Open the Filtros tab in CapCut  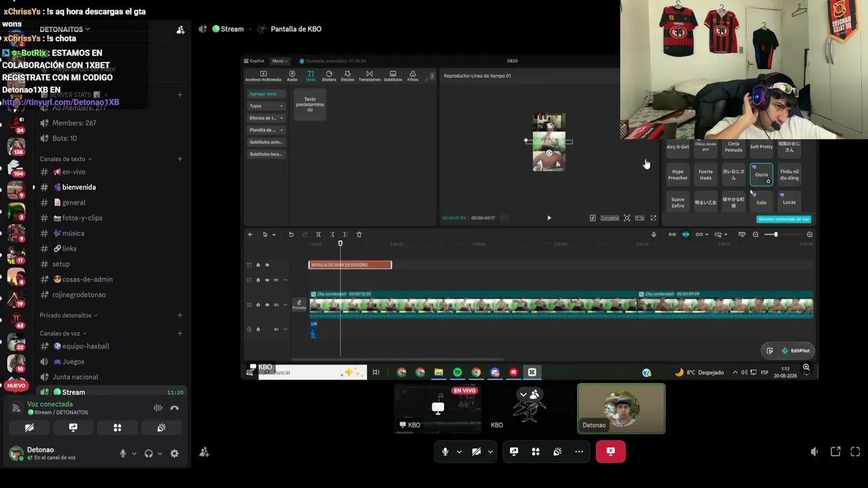click(x=412, y=76)
